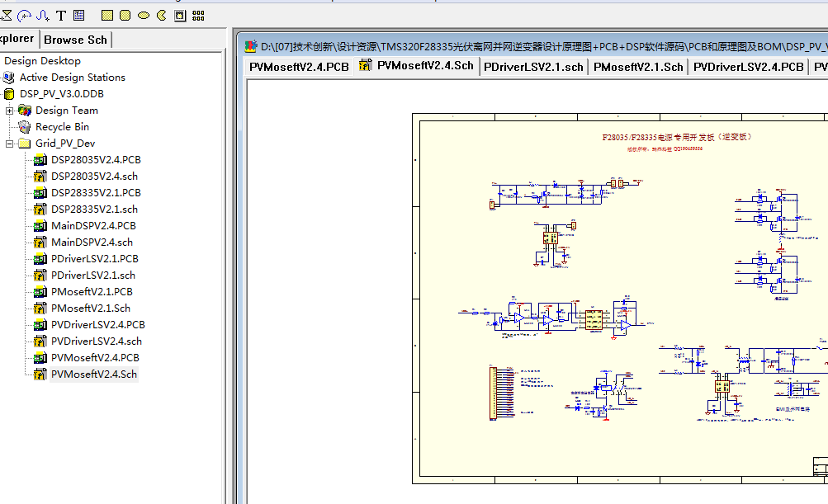Select the text frame tool
The height and width of the screenshot is (504, 828).
click(x=79, y=16)
